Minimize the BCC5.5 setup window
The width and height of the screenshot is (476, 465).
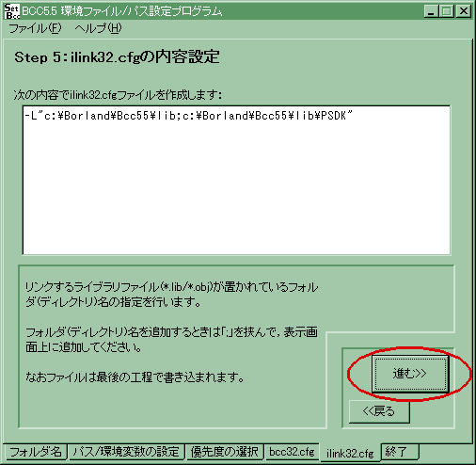432,11
